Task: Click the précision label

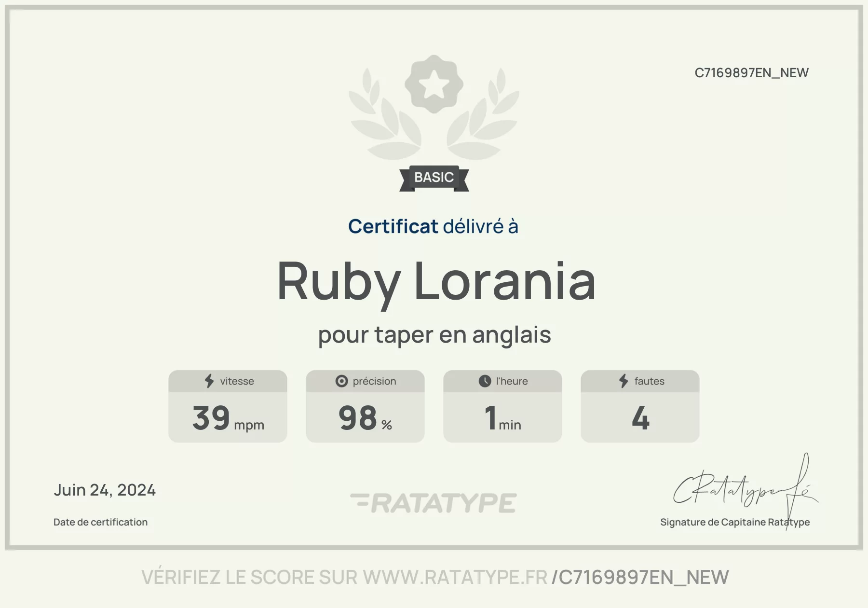Action: click(x=374, y=381)
